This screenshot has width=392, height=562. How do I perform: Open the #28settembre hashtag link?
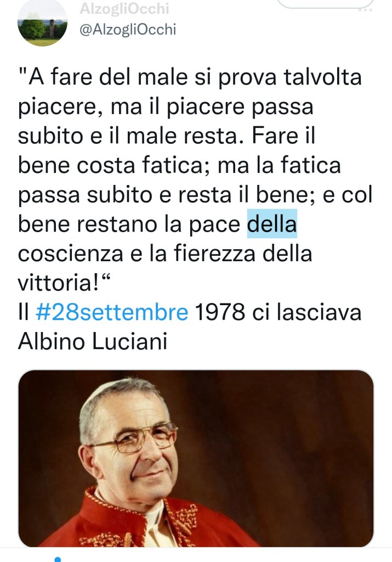[112, 312]
